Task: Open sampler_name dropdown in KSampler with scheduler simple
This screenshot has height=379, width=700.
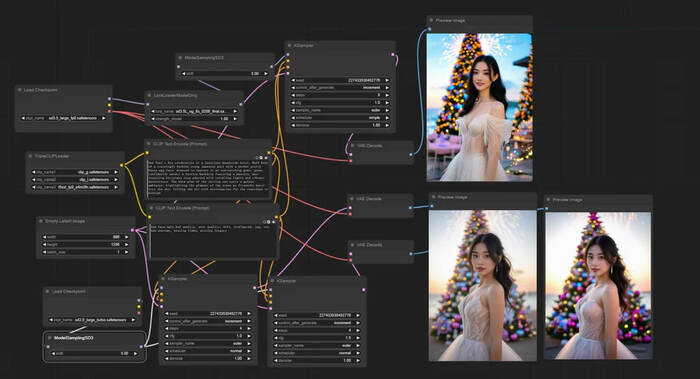Action: pos(340,110)
